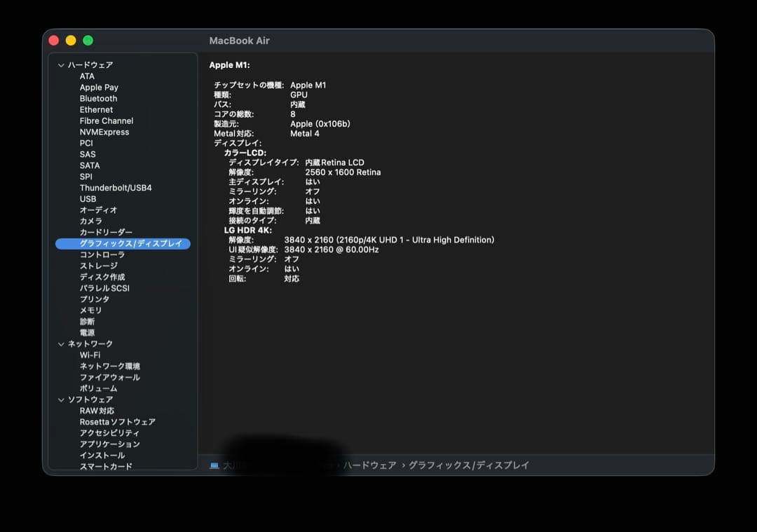Select パラレルSCSI in the sidebar
Image resolution: width=757 pixels, height=532 pixels.
104,288
